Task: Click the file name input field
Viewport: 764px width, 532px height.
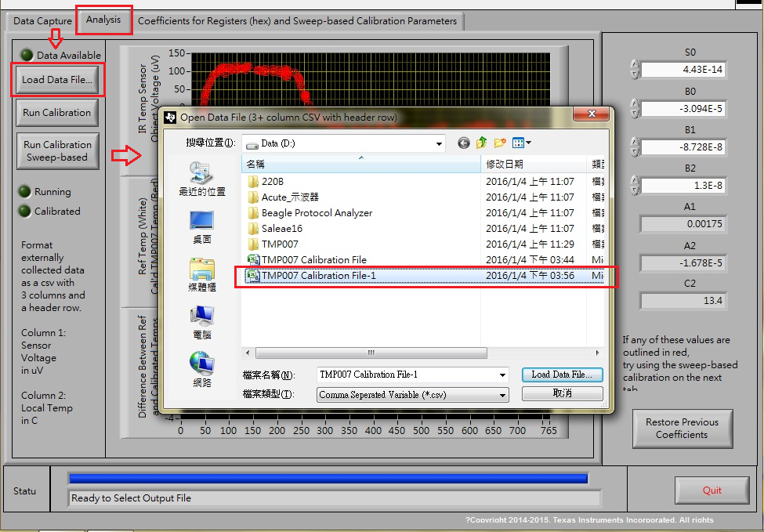Action: 407,375
